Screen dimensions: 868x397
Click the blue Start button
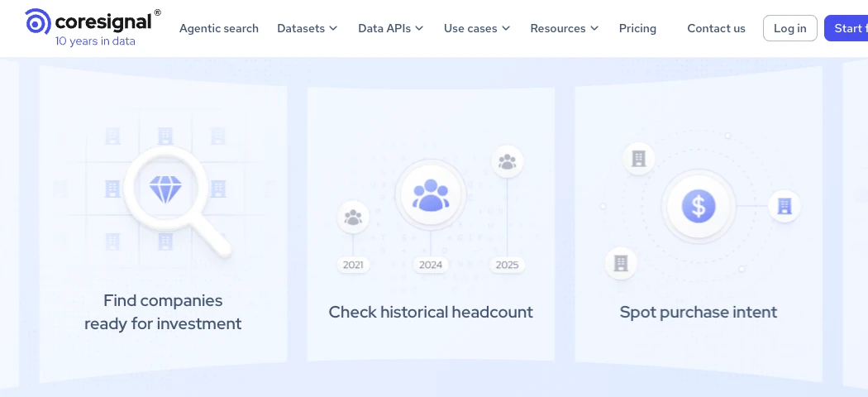pos(846,28)
